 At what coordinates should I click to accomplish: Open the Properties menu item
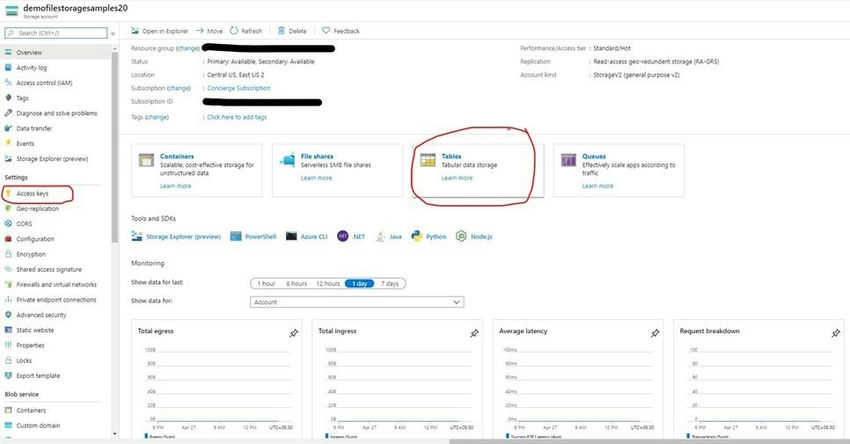[30, 345]
